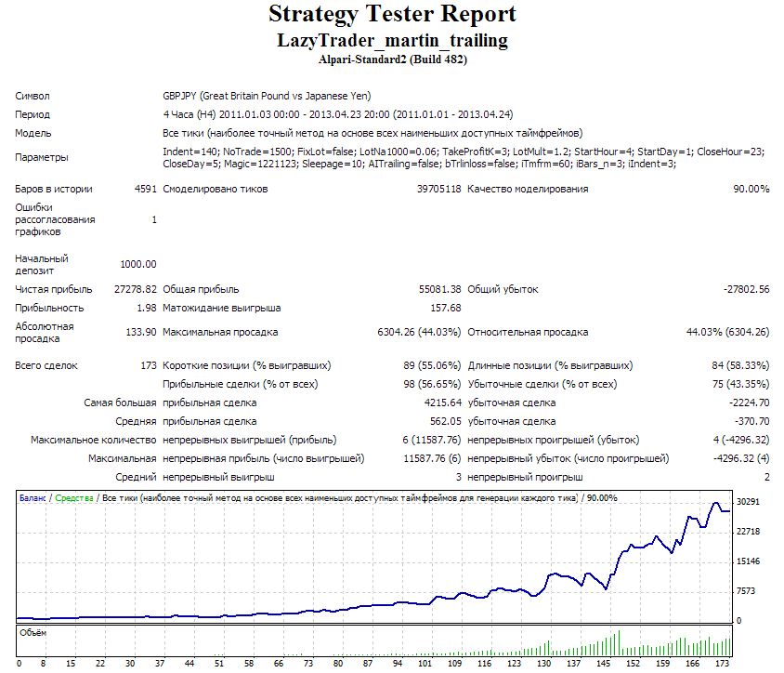Click relative drawdown value 44.03% (6304.26)

tap(727, 332)
